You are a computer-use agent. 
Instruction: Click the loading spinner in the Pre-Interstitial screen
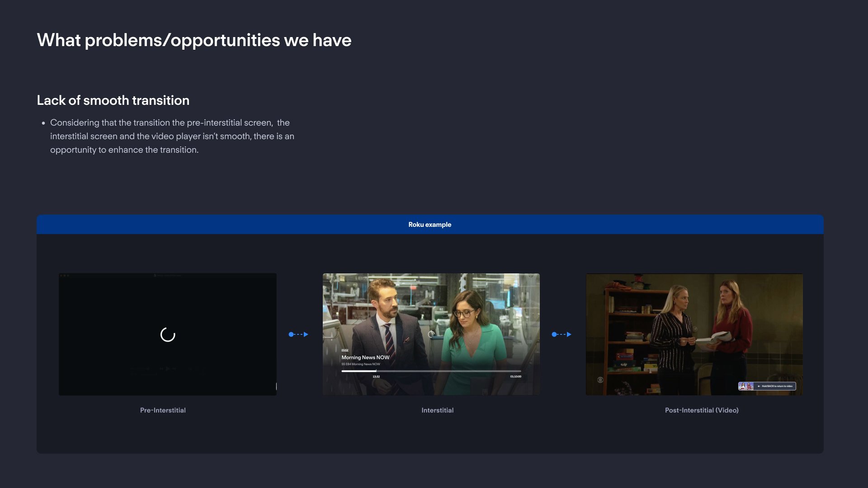168,335
